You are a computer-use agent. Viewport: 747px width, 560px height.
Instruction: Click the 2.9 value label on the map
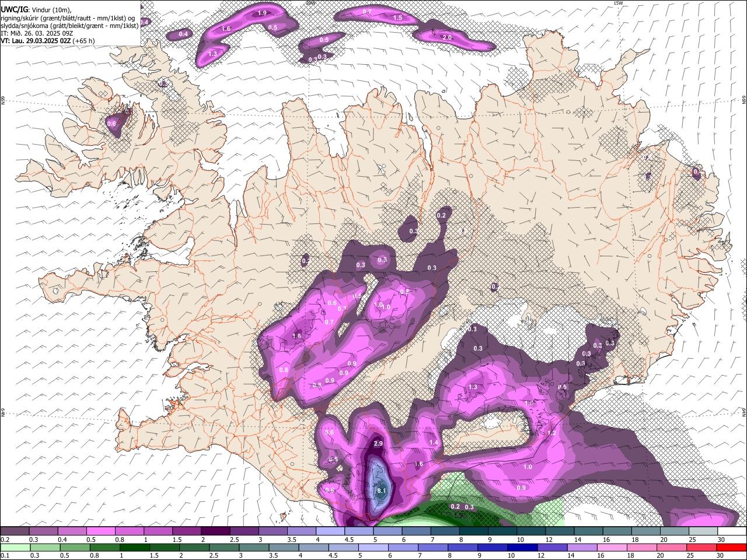pos(378,444)
